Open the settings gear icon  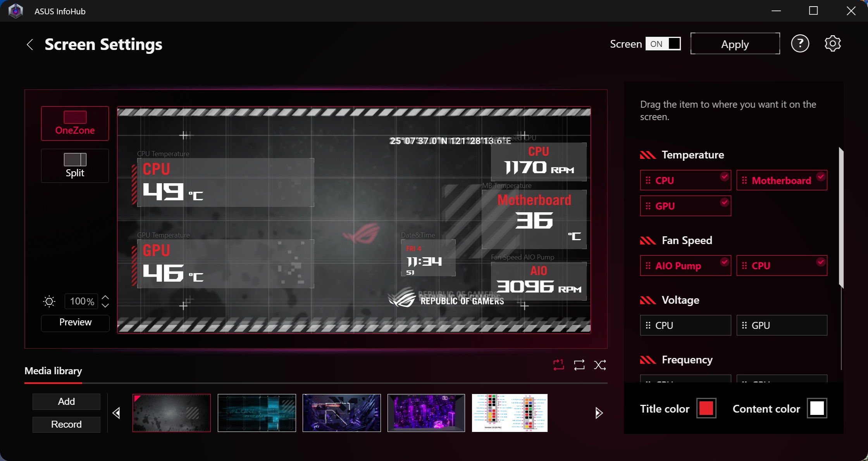[x=832, y=44]
